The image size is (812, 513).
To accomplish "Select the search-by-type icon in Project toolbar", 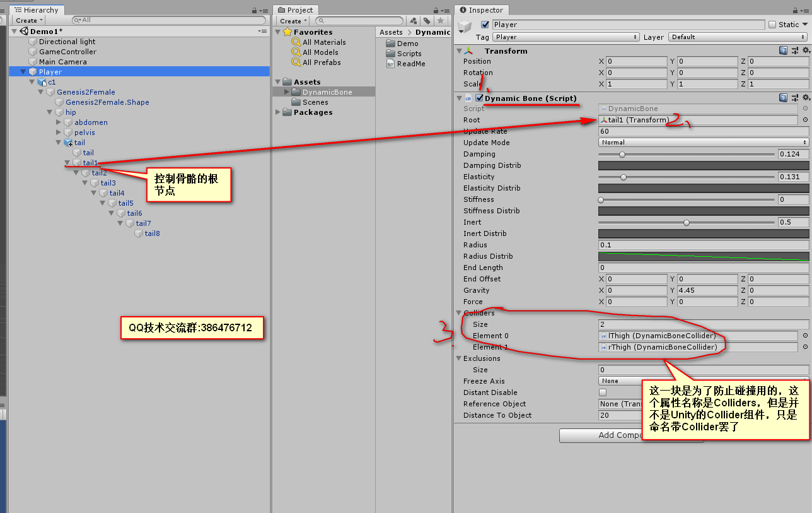I will coord(413,21).
